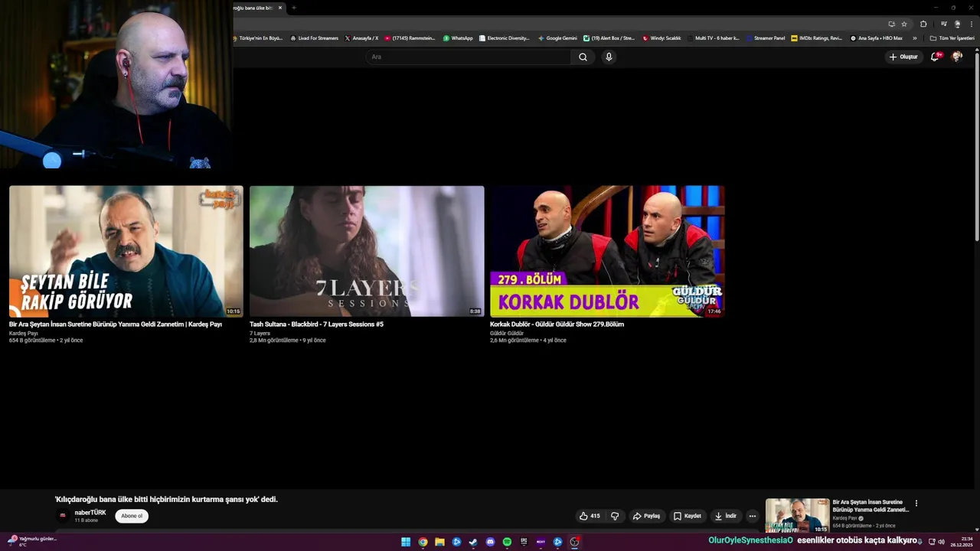Open the 7 Layers channel link
Screen dimensions: 980x551
[x=260, y=334]
